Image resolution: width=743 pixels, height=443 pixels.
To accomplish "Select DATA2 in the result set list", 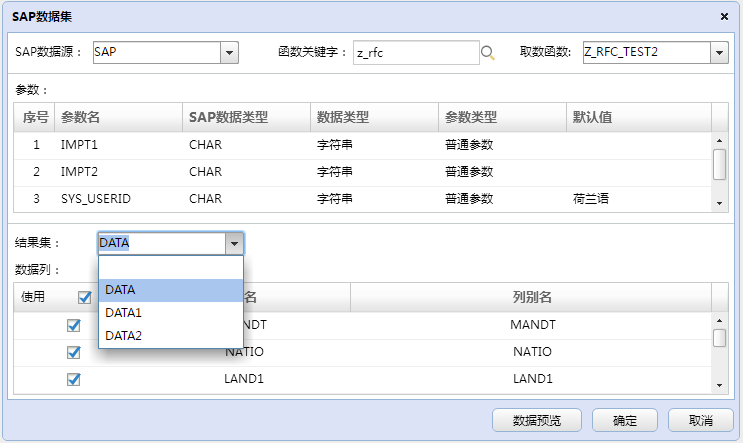I will 171,335.
